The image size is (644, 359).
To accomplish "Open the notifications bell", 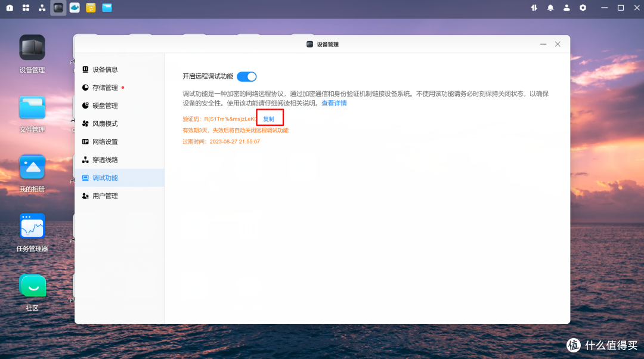I will (550, 8).
